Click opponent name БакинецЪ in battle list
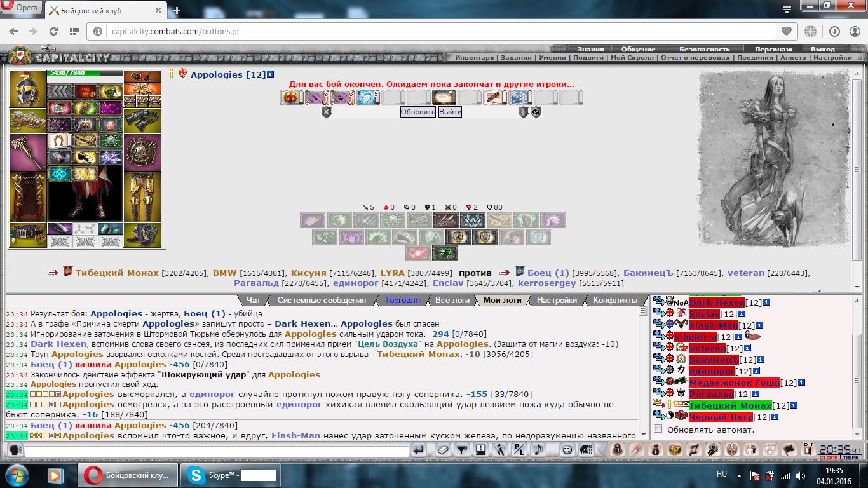Screen dimensions: 868x488 click(648, 273)
